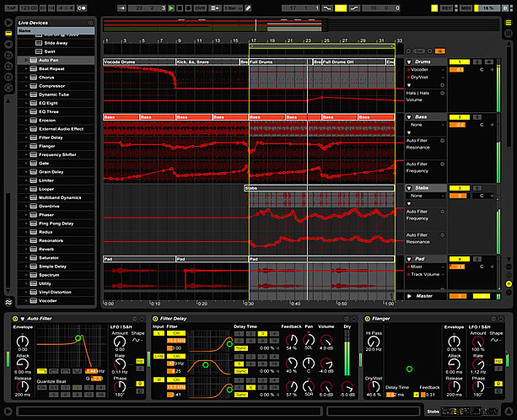517x420 pixels.
Task: Toggle the draw mode pencil
Action: (x=249, y=8)
